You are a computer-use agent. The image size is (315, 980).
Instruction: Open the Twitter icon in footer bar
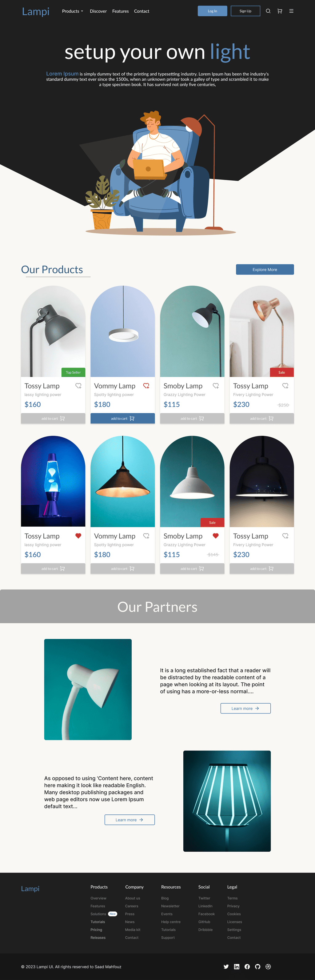[x=226, y=966]
